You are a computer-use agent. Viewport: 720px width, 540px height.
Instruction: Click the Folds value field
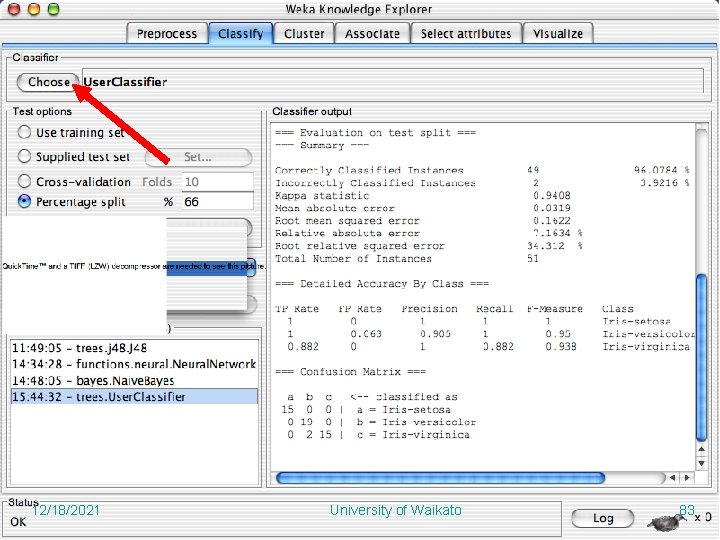(218, 181)
